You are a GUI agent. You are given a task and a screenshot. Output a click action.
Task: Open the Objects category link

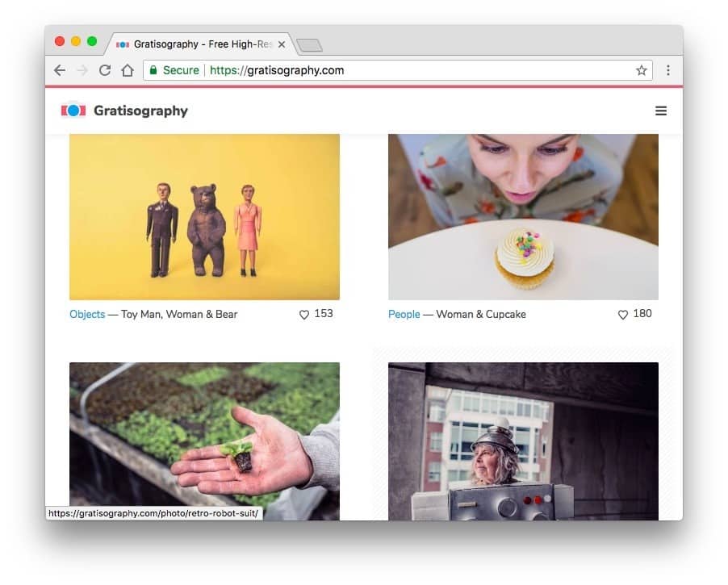(x=87, y=314)
